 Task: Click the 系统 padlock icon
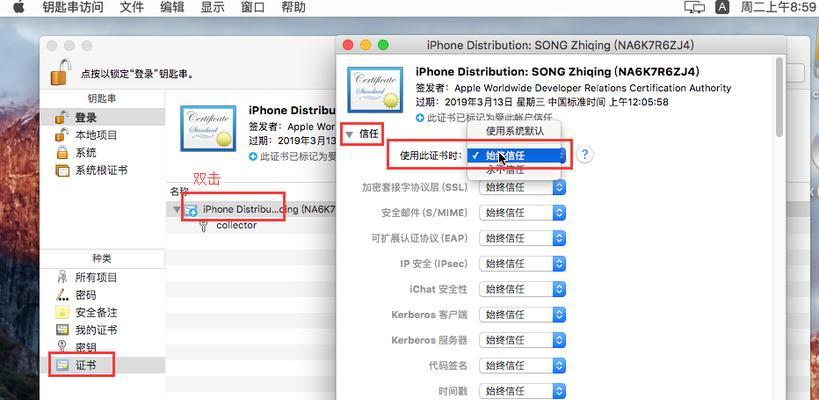pyautogui.click(x=62, y=153)
